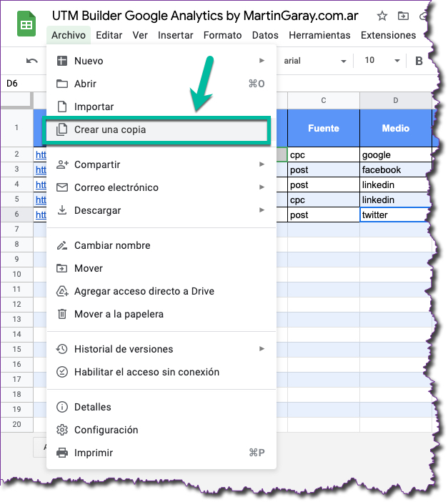Click the Crear una copia icon
Screen dimensions: 448x502
point(61,129)
